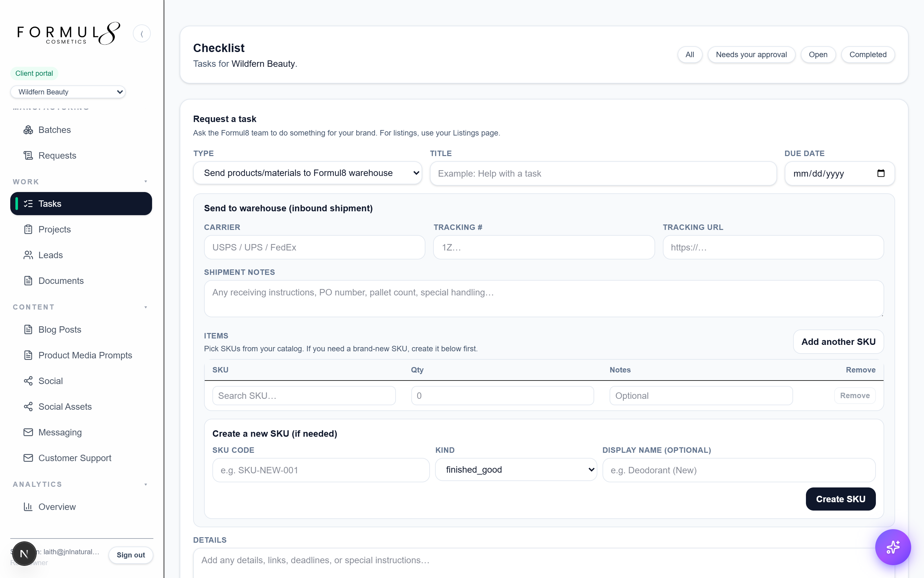The width and height of the screenshot is (924, 578).
Task: Open the task Type dropdown
Action: (307, 173)
